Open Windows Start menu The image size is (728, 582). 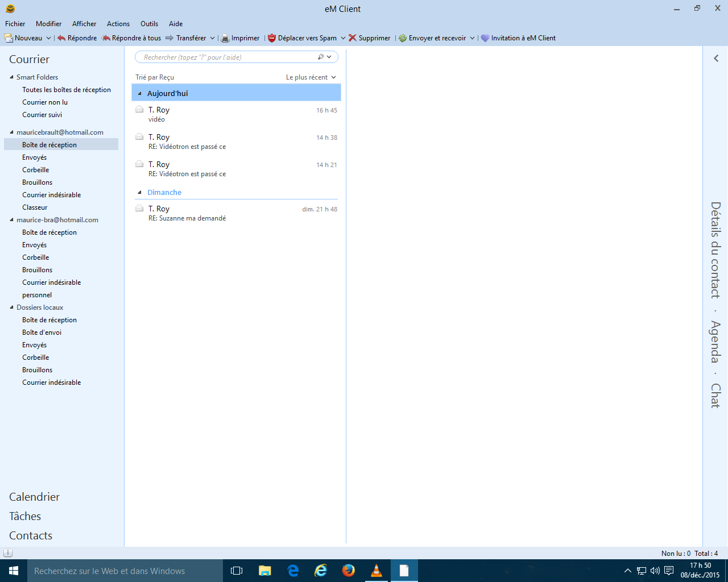tap(14, 571)
